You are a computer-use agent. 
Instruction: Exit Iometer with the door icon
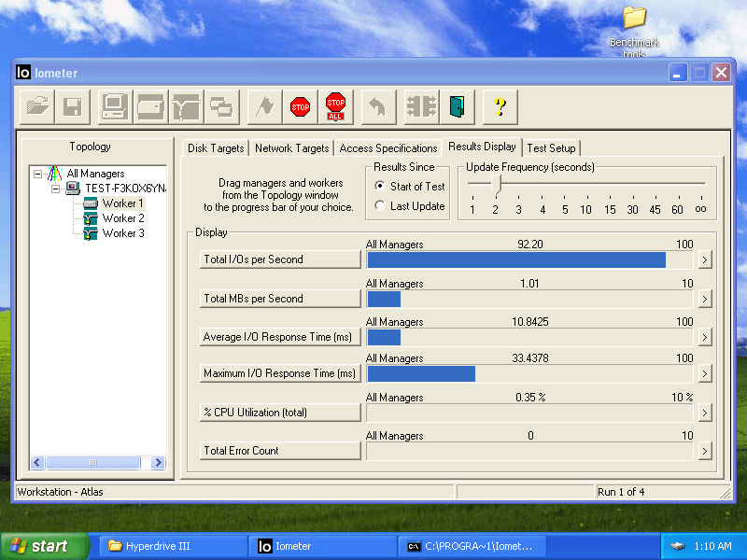[x=457, y=106]
